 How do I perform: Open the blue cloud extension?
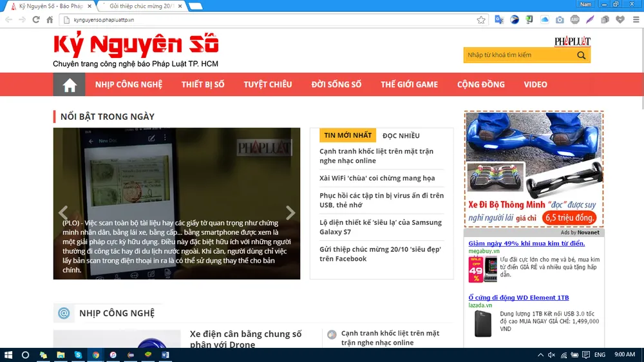click(545, 20)
